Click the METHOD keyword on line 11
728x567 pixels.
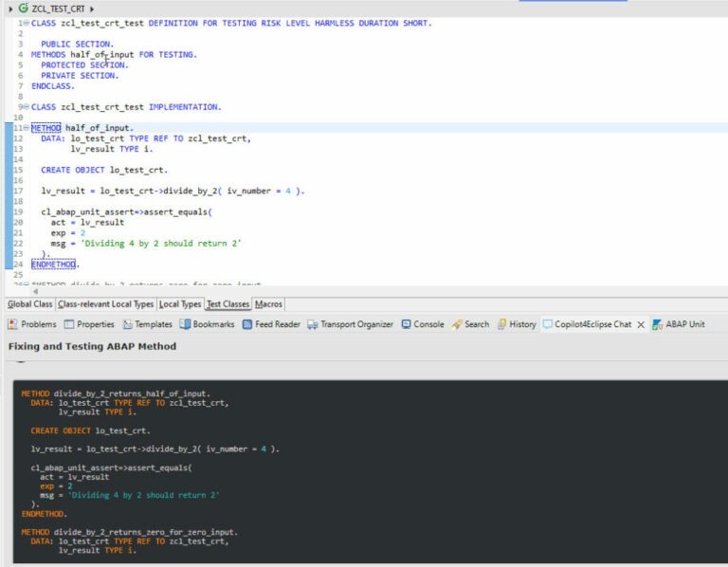click(45, 128)
